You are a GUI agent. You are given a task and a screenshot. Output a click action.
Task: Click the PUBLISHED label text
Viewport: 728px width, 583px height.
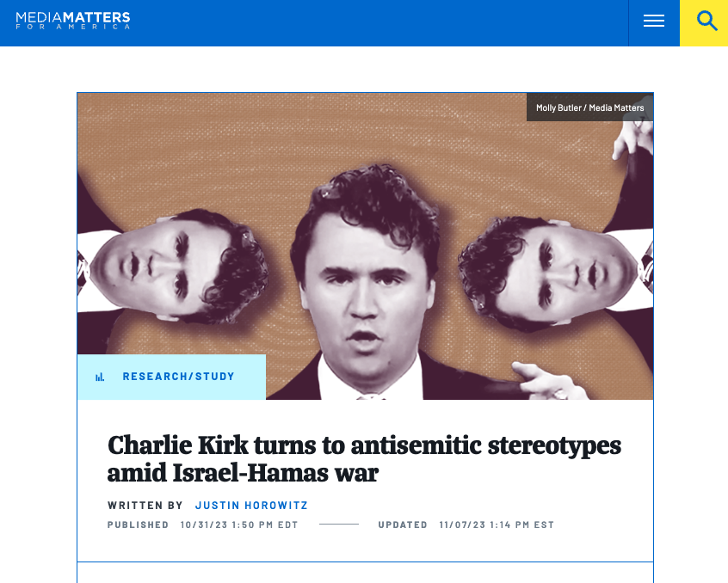coord(138,525)
